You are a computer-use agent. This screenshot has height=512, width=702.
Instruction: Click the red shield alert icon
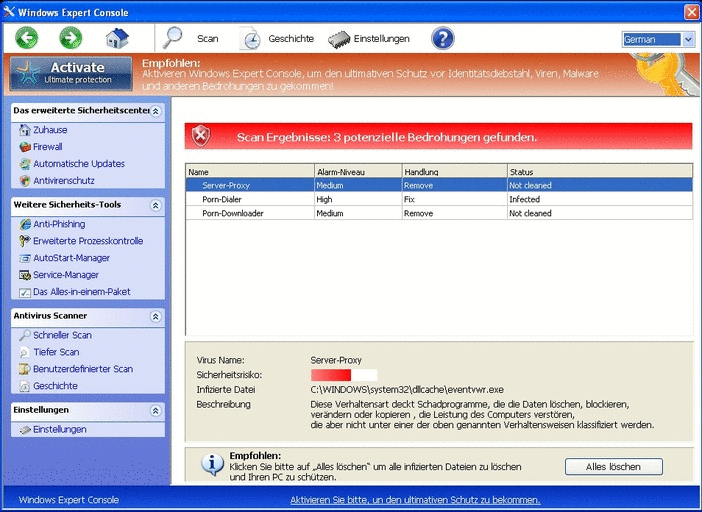[201, 136]
